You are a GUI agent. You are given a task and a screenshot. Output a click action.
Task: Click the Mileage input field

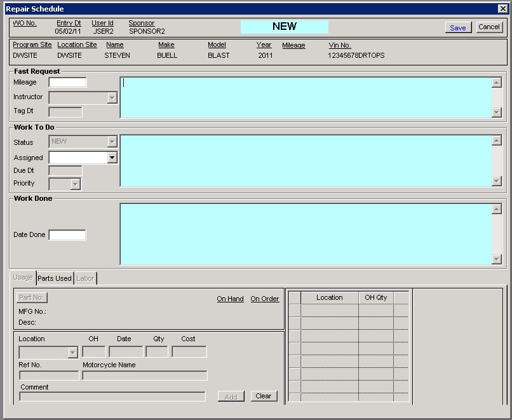pos(67,83)
